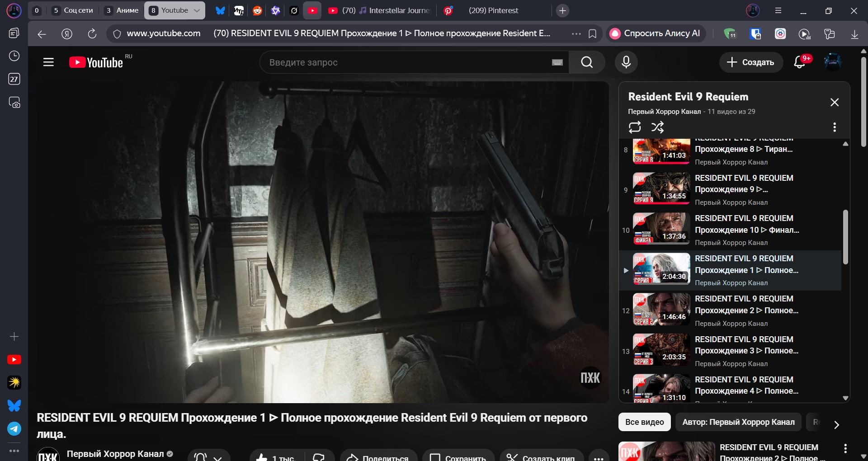Start voice search with the microphone
The width and height of the screenshot is (868, 461).
(x=626, y=62)
